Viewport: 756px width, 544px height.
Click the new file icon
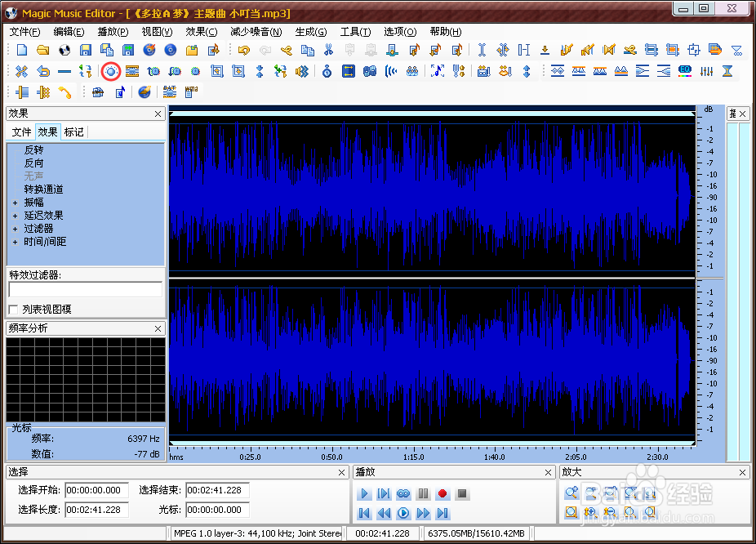22,50
